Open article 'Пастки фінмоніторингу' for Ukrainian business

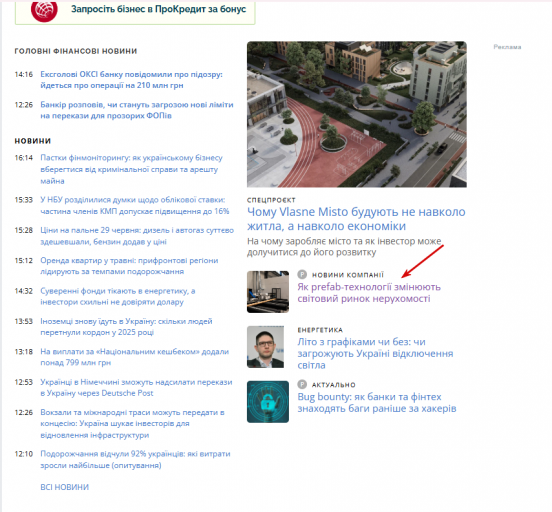131,169
